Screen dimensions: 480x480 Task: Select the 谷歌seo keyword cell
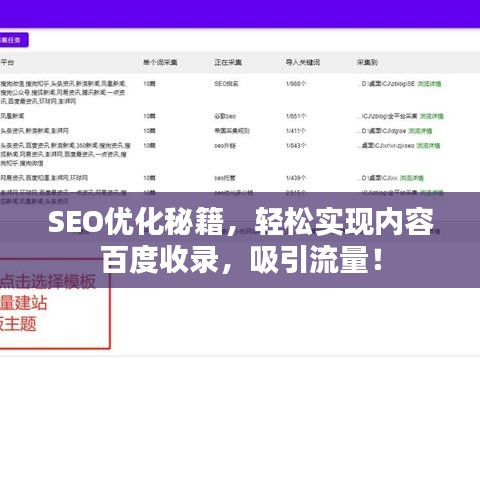pos(225,116)
